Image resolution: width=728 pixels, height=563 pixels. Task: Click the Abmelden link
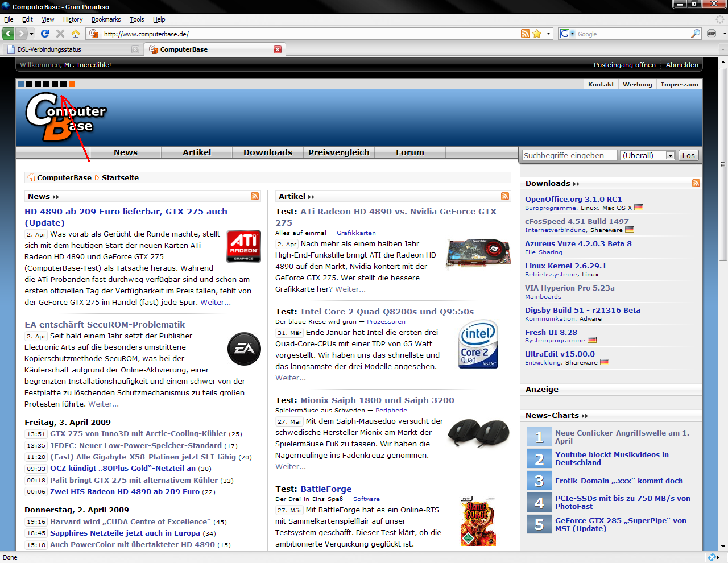[x=682, y=65]
